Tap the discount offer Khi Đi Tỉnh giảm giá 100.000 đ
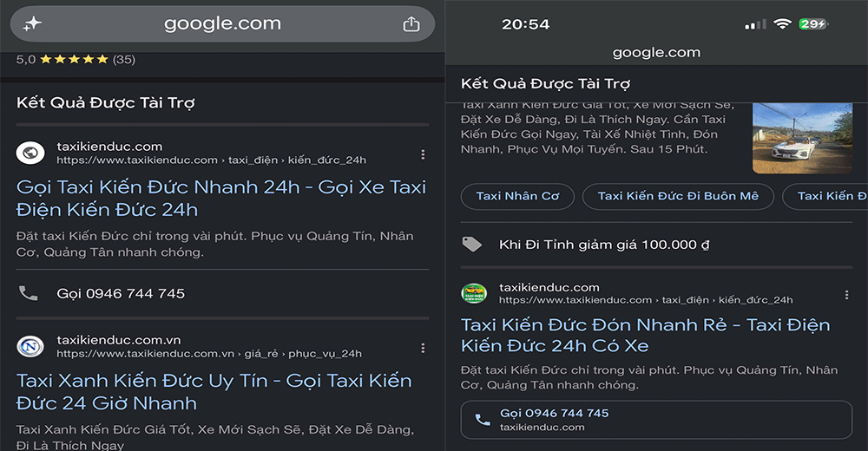This screenshot has width=868, height=451. click(603, 245)
